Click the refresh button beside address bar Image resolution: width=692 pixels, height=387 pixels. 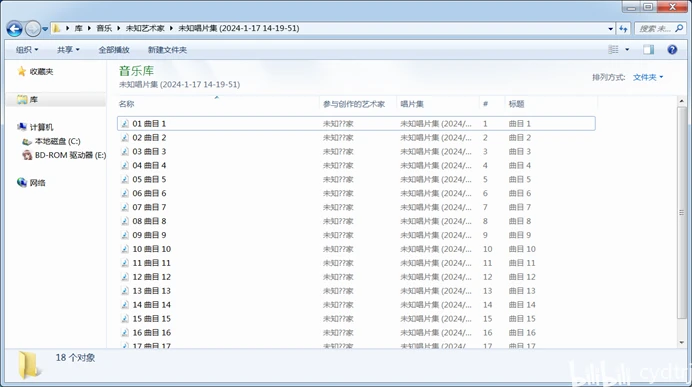click(x=623, y=29)
